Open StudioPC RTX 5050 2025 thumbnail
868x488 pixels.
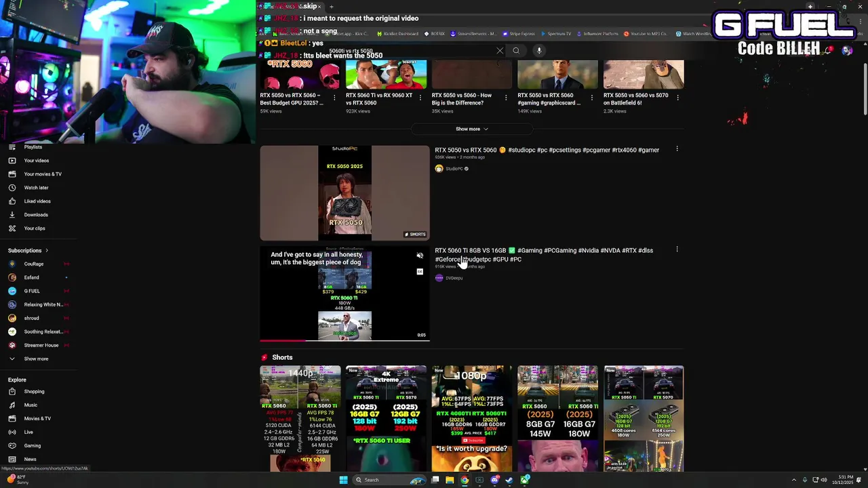pos(344,192)
